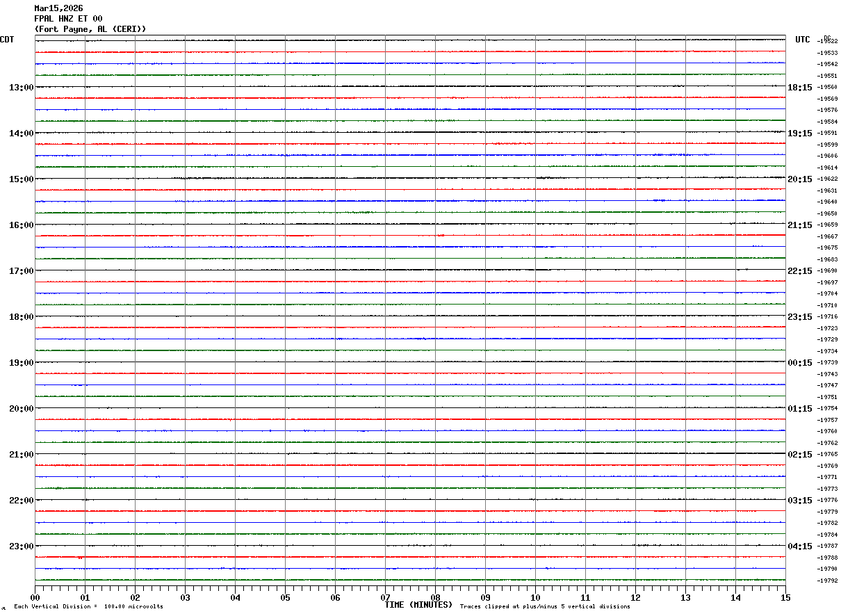Click the Fort Payne, AL (CERI) location text
Image resolution: width=841 pixels, height=616 pixels.
pos(90,29)
